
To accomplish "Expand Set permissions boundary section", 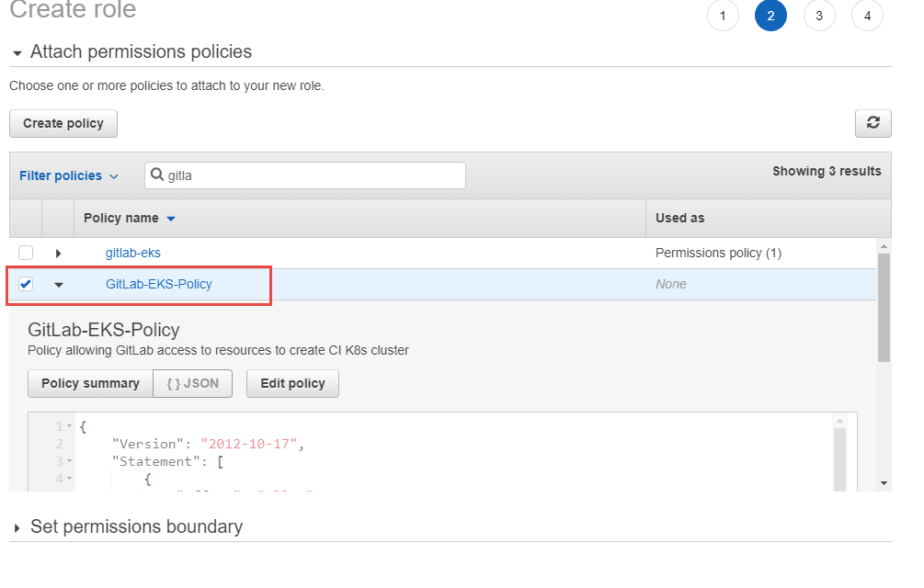I will [17, 527].
